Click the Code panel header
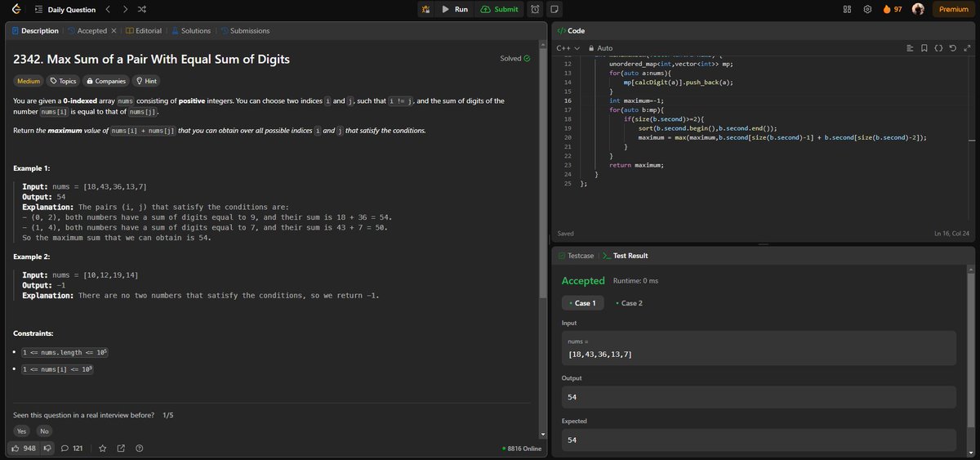Screen dimensions: 980x460 point(571,31)
